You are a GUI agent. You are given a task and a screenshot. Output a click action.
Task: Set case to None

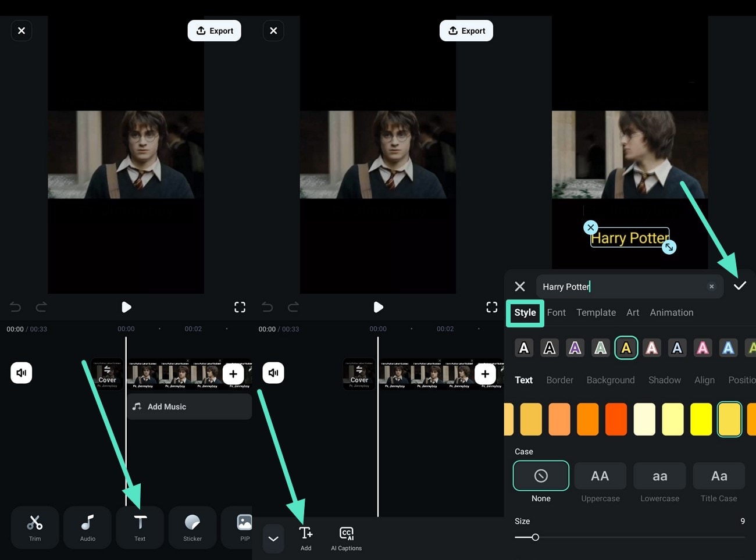pos(541,476)
